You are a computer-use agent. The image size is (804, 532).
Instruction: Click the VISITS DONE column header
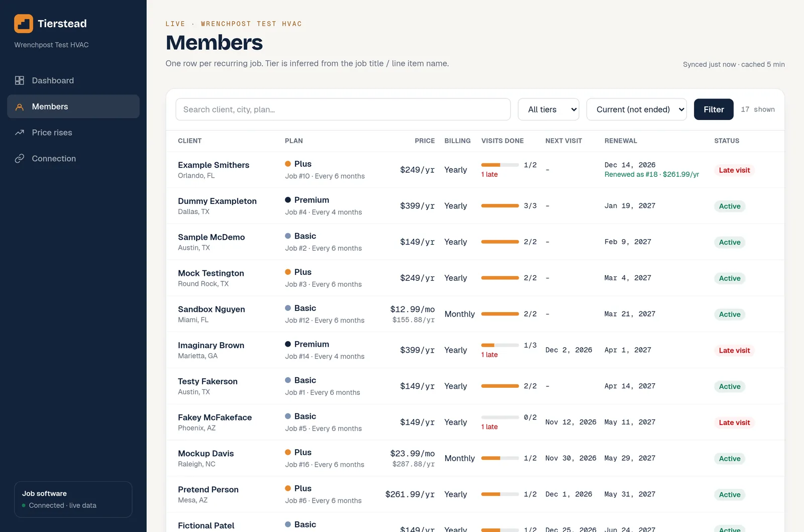click(x=502, y=141)
